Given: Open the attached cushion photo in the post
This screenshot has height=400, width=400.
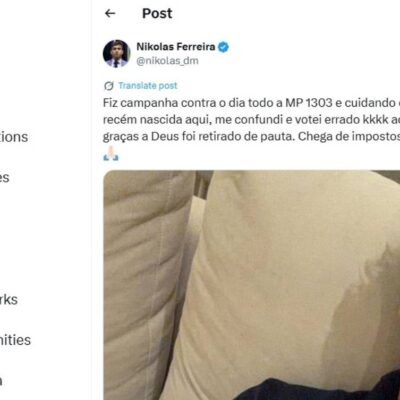Looking at the screenshot, I should tap(252, 285).
